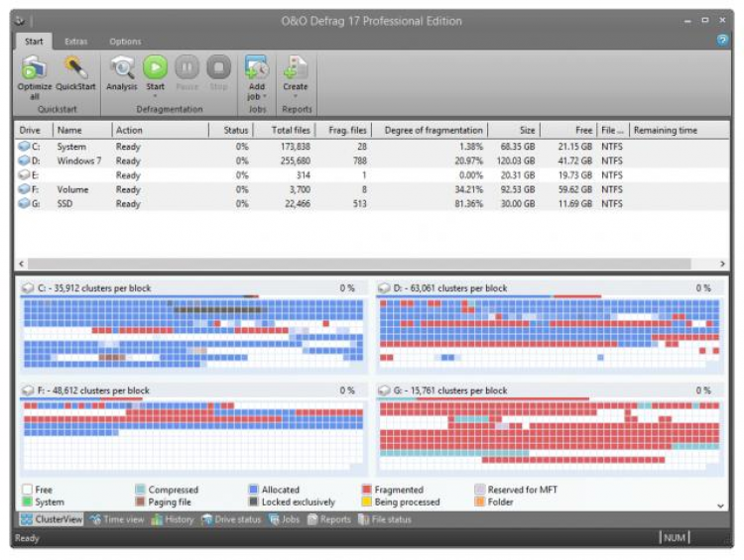744x560 pixels.
Task: Select the C: drive icon in the list
Action: pyautogui.click(x=24, y=147)
